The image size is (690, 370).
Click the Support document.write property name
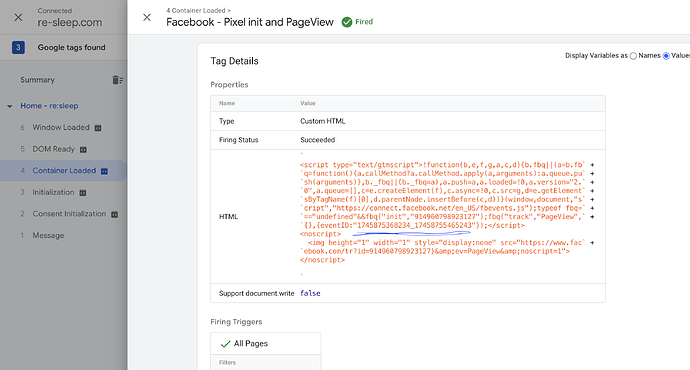pos(257,293)
